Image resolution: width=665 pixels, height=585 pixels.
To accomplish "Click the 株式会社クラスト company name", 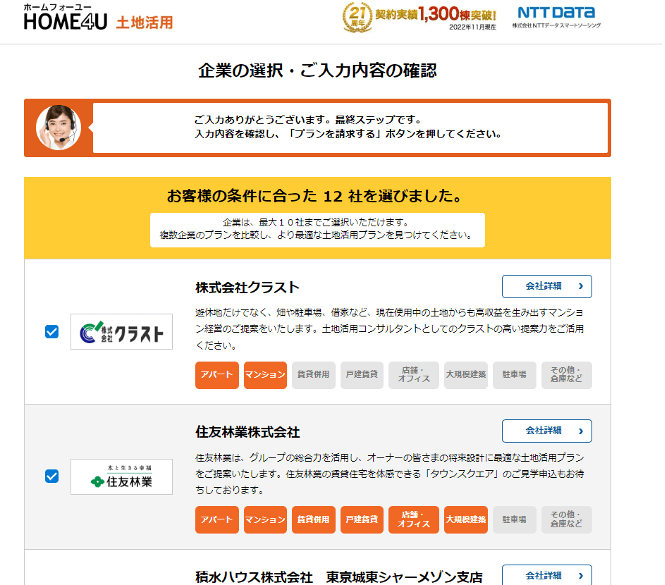I will click(x=247, y=288).
